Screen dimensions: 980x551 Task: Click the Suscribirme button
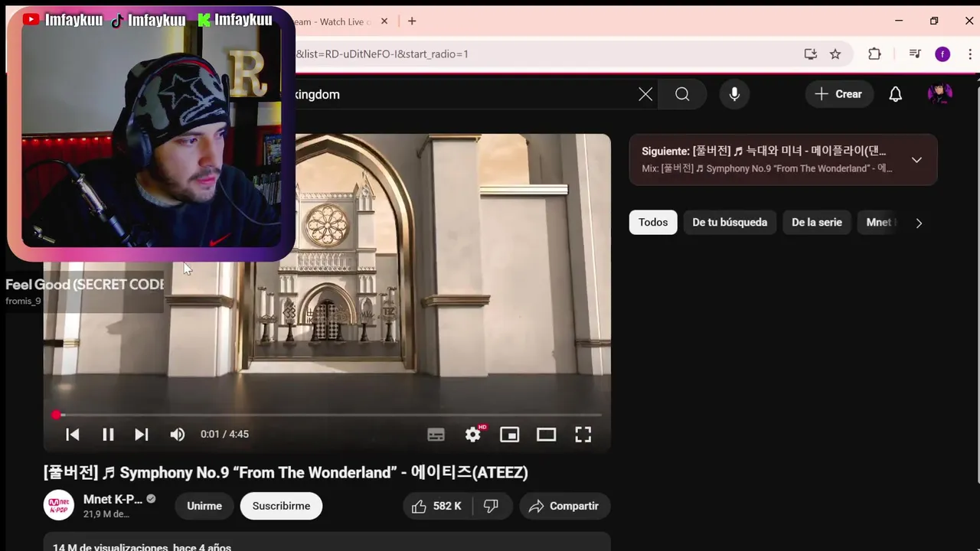point(281,506)
